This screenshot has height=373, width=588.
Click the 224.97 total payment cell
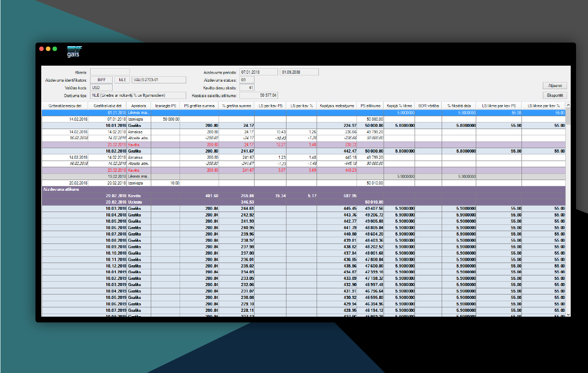tap(337, 126)
